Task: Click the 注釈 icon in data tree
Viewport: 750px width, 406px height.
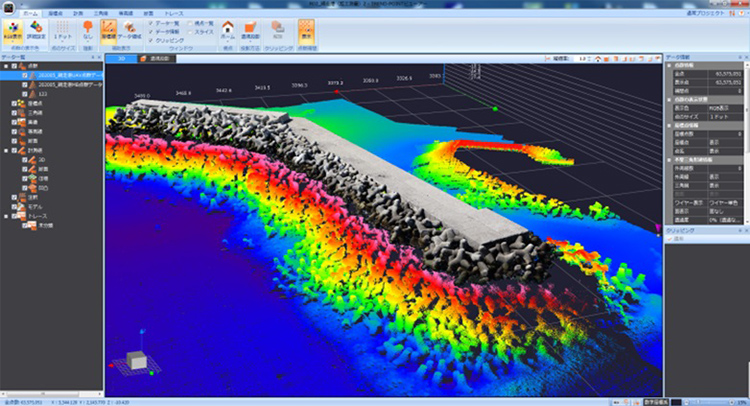Action: pyautogui.click(x=22, y=197)
